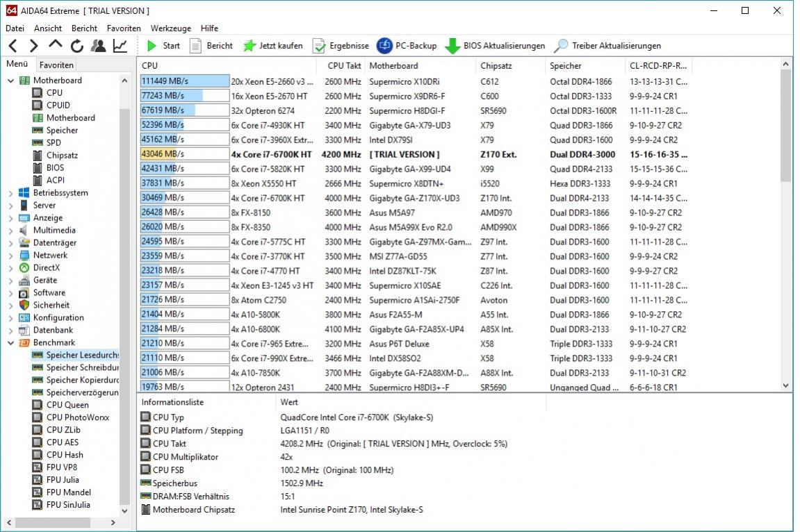Expand the Multimedia tree node

click(10, 231)
